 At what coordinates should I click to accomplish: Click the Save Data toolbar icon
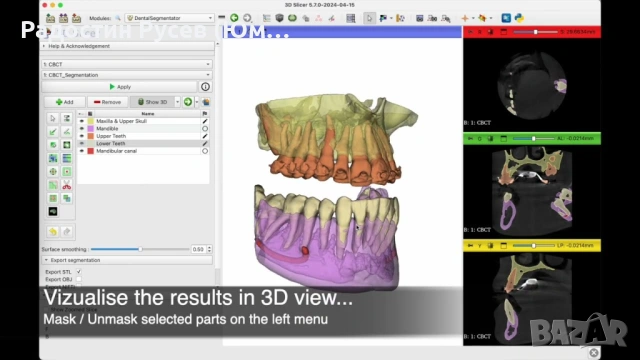[x=76, y=18]
